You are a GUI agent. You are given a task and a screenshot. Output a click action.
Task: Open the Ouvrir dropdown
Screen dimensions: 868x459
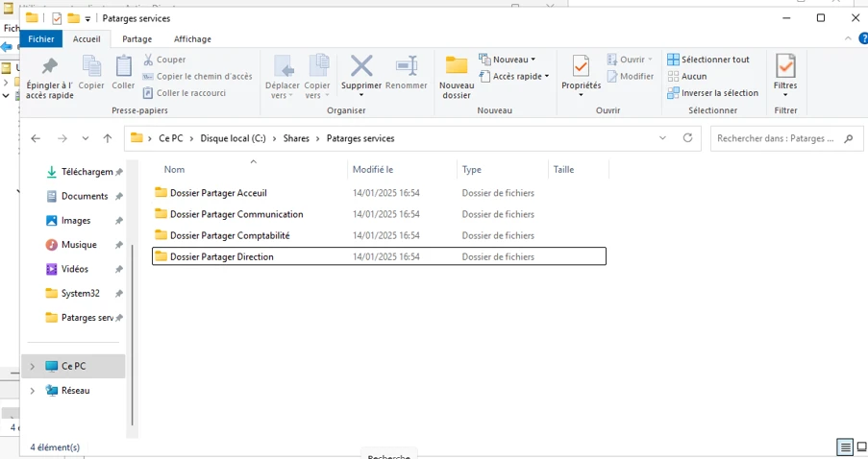631,60
